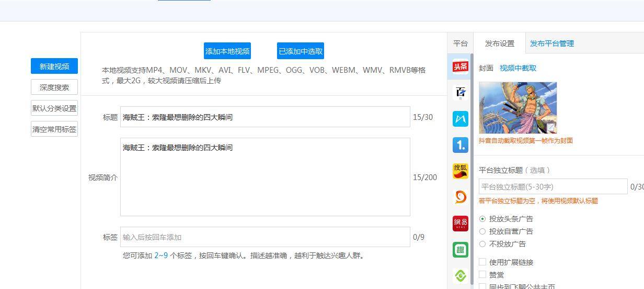Switch to the 发布平台管理 tab
The width and height of the screenshot is (644, 289).
pyautogui.click(x=551, y=43)
